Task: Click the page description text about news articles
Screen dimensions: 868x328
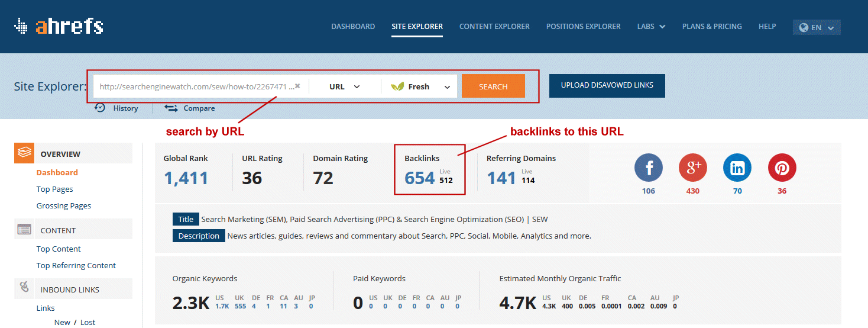Action: point(409,236)
